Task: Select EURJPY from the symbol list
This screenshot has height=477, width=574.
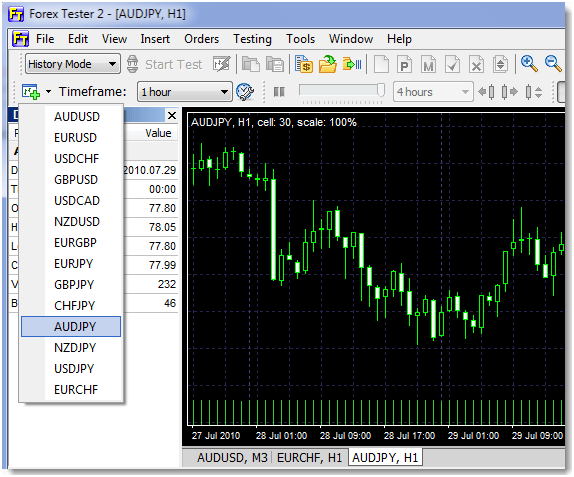Action: [x=71, y=264]
